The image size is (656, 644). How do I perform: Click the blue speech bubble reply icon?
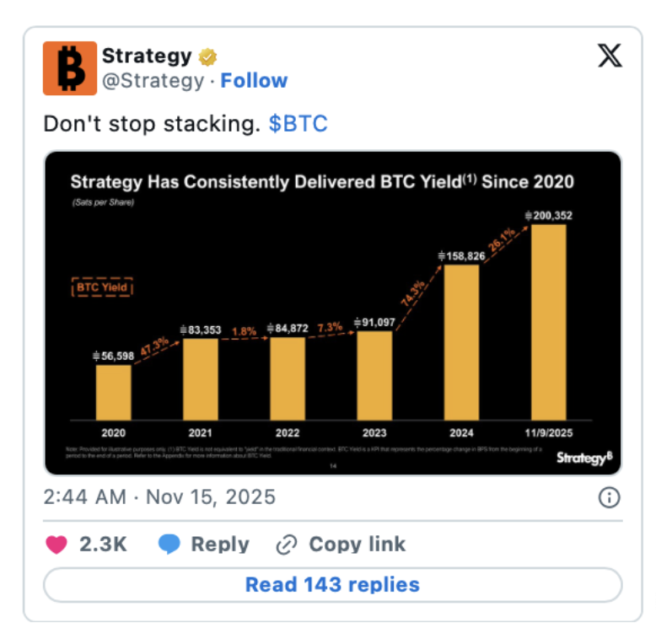[x=169, y=545]
